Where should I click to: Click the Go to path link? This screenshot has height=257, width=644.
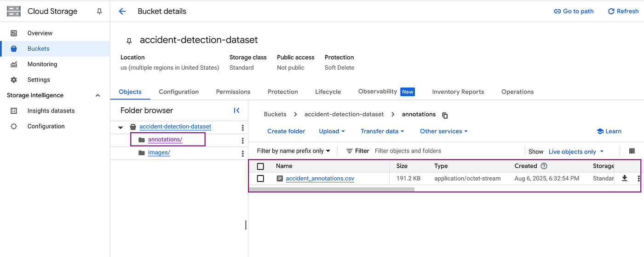(x=574, y=12)
